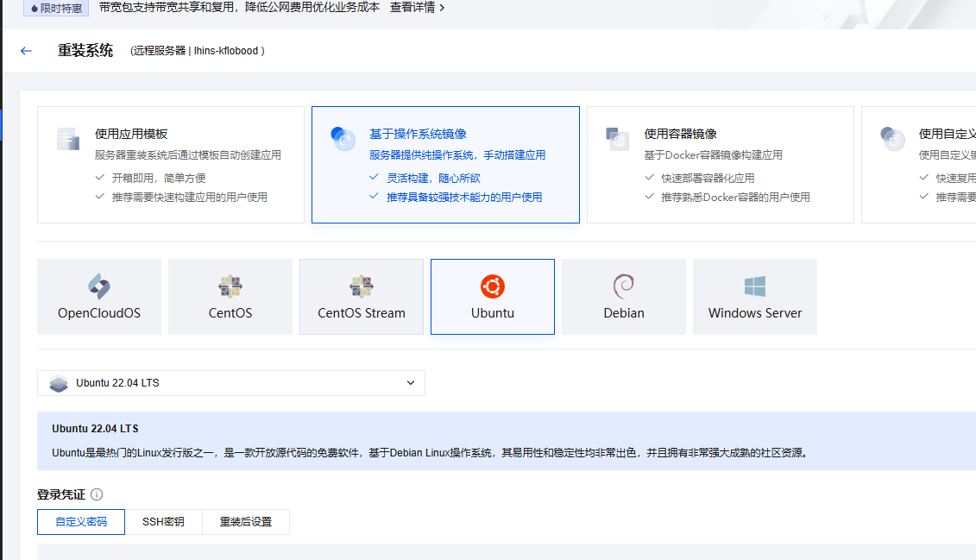This screenshot has width=976, height=560.
Task: Switch to the 重装后设置 tab
Action: [x=246, y=522]
